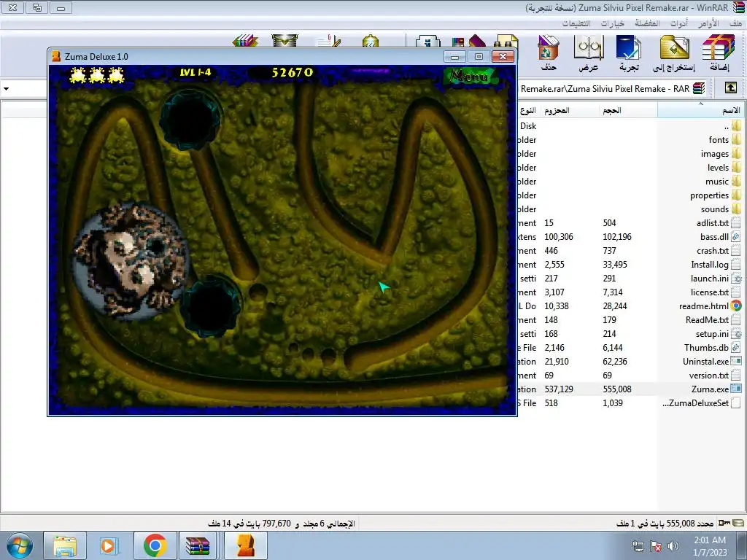The width and height of the screenshot is (747, 560).
Task: Click the Action Center flag tray icon
Action: click(656, 546)
